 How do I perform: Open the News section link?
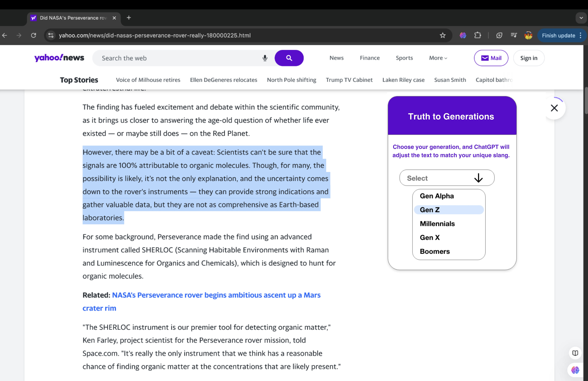(337, 58)
